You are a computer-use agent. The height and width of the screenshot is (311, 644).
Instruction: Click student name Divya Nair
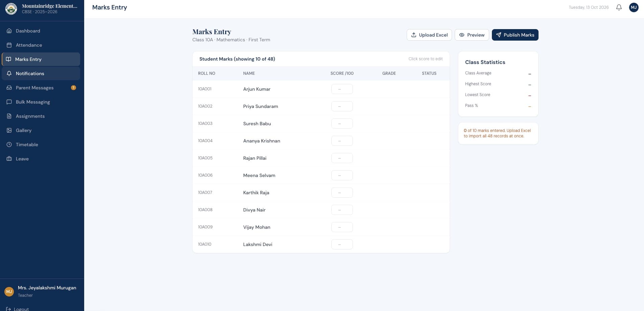[x=254, y=210]
